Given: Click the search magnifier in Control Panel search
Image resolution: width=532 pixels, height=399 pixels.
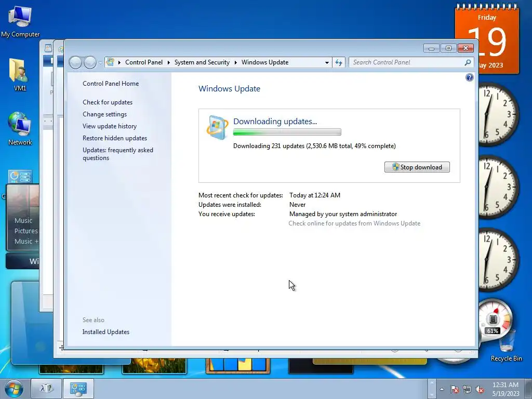Looking at the screenshot, I should pyautogui.click(x=468, y=62).
